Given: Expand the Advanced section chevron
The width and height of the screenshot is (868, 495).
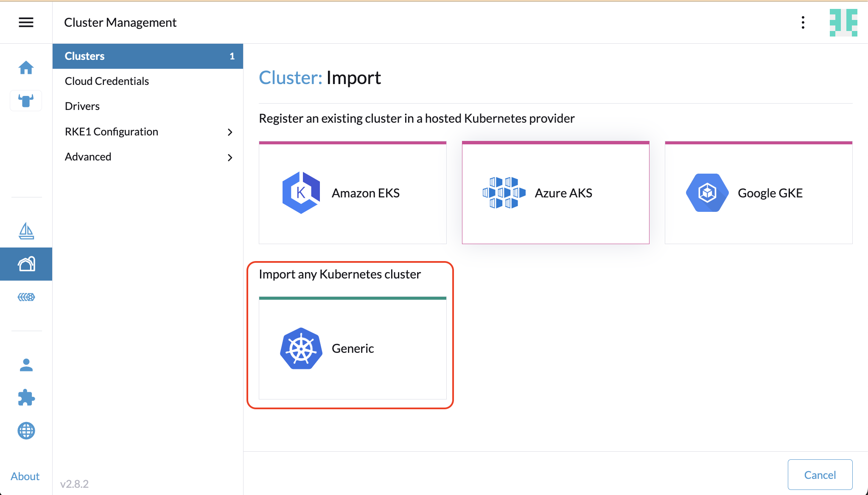Looking at the screenshot, I should (x=230, y=157).
